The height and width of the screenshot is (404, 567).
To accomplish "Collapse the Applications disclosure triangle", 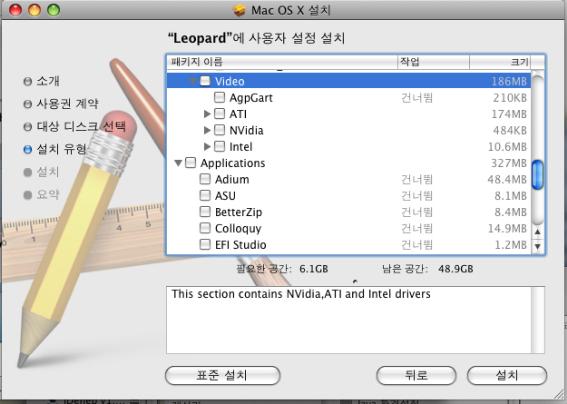I will point(178,163).
